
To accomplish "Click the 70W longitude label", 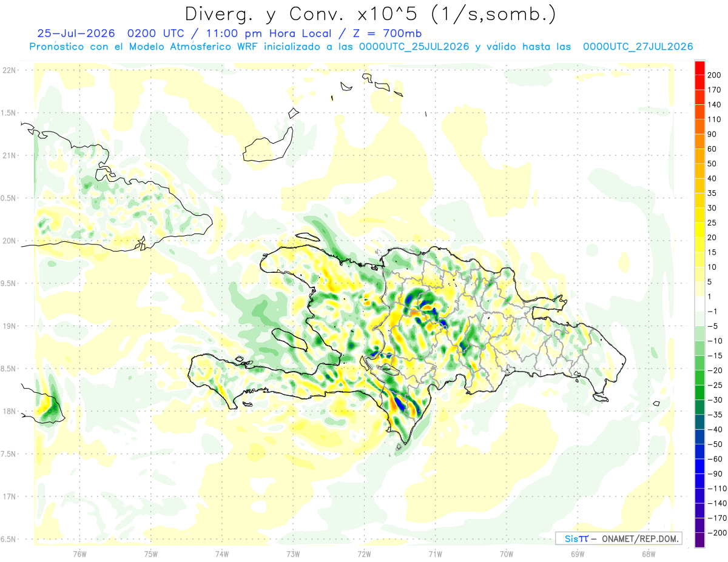I will pos(507,554).
